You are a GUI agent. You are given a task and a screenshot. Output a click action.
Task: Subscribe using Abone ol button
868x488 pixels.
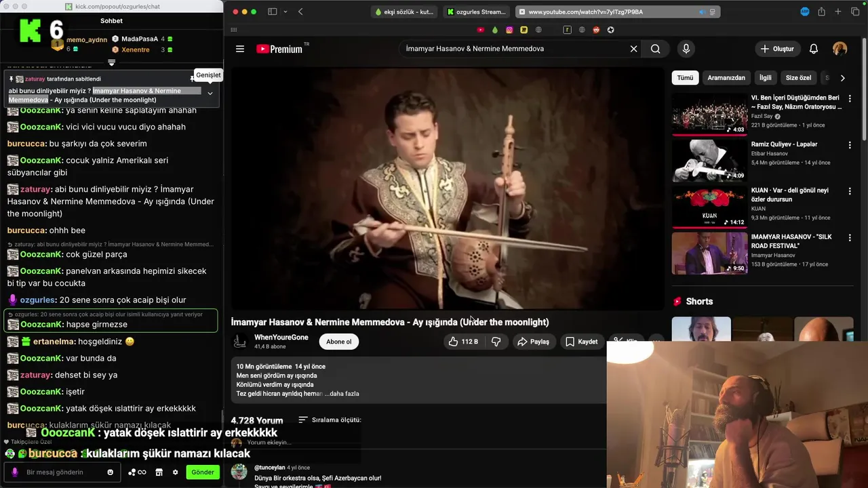pyautogui.click(x=339, y=342)
